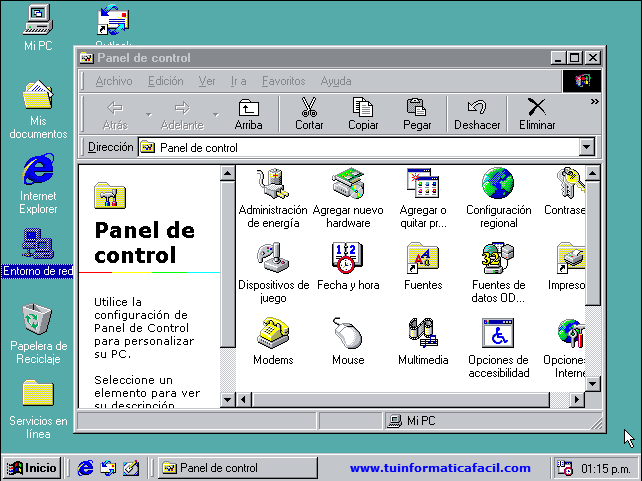
Task: Click the horizontal scrollbar thumb
Action: pos(401,399)
